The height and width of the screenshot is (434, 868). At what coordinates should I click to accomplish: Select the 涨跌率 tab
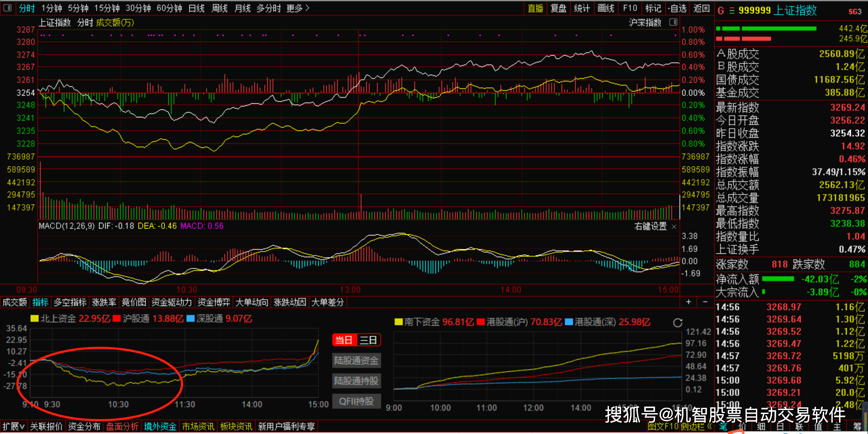tap(104, 302)
